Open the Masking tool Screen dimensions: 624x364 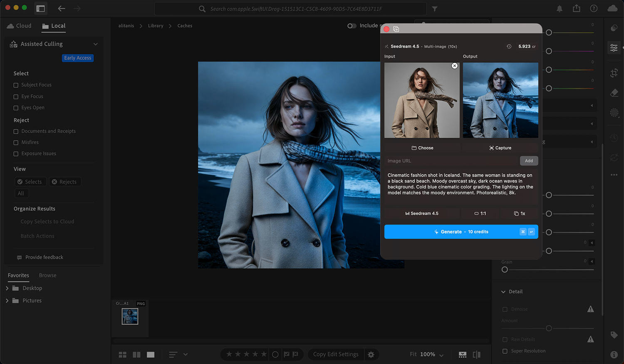(x=614, y=112)
